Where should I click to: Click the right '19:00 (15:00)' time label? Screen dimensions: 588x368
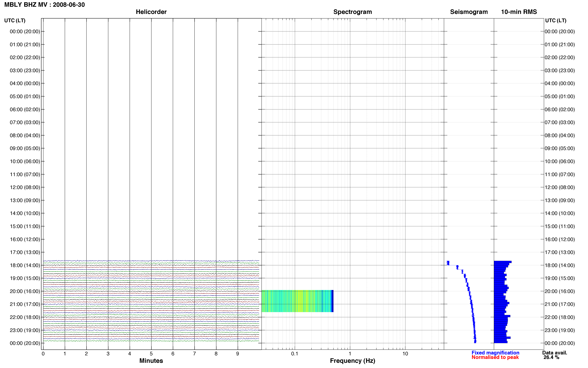pyautogui.click(x=560, y=278)
